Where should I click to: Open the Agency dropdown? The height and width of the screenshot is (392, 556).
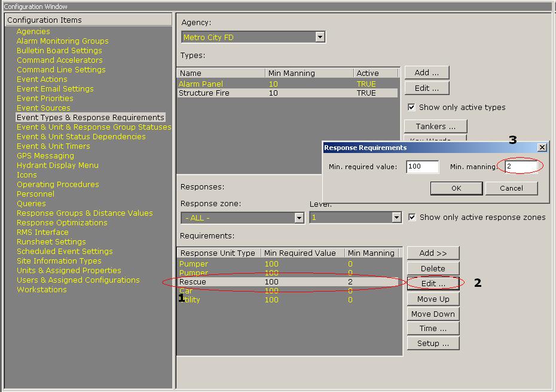click(320, 37)
